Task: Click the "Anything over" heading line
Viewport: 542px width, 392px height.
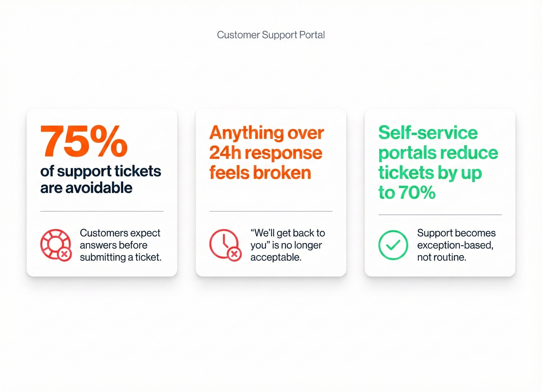Action: pos(267,133)
